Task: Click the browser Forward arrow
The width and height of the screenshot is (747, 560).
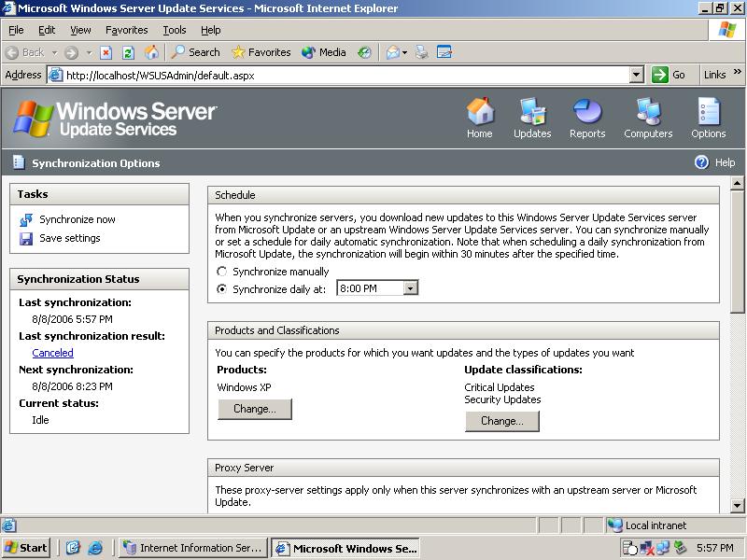Action: (72, 52)
